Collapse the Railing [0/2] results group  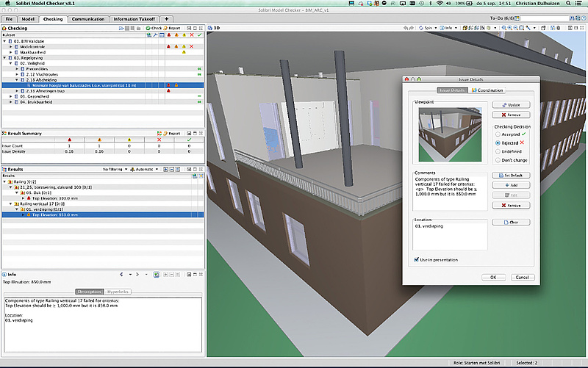click(4, 181)
